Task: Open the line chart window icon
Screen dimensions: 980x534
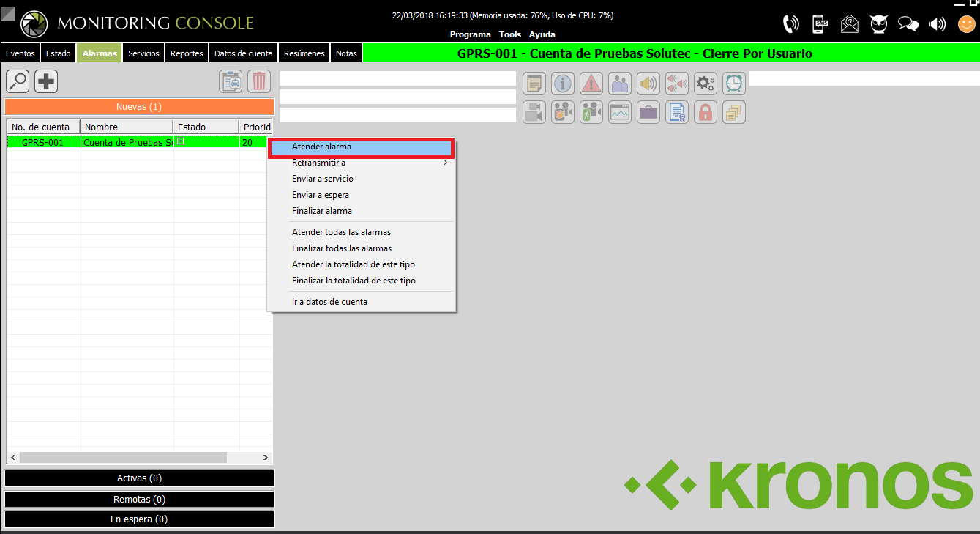Action: pos(620,112)
